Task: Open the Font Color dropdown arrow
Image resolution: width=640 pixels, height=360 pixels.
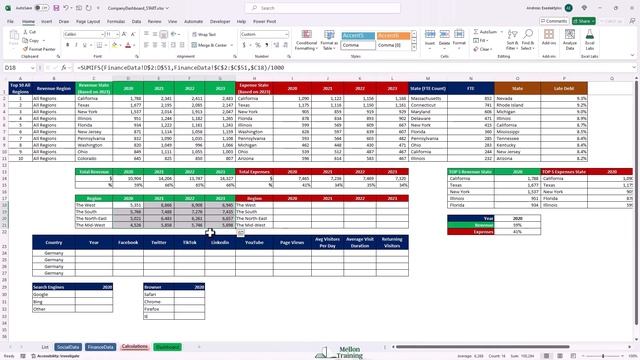Action: (134, 45)
